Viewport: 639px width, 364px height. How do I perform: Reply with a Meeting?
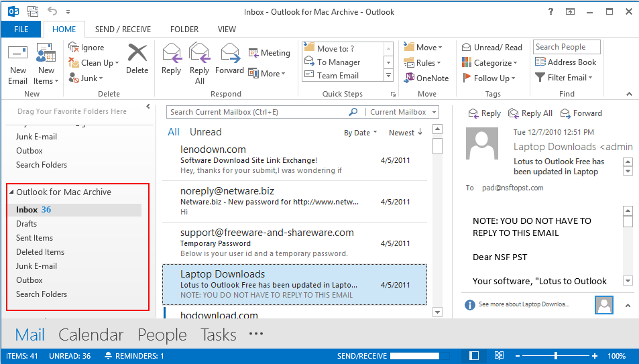270,52
